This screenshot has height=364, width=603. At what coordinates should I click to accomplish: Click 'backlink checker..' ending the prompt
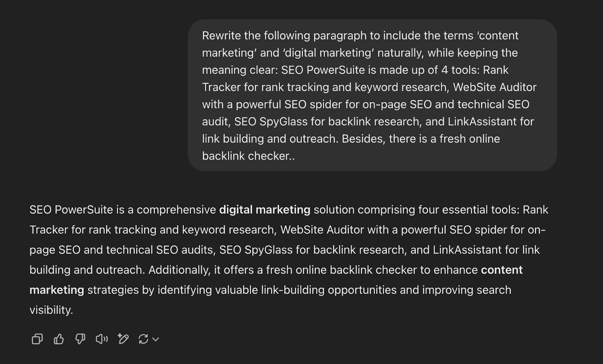click(x=248, y=156)
